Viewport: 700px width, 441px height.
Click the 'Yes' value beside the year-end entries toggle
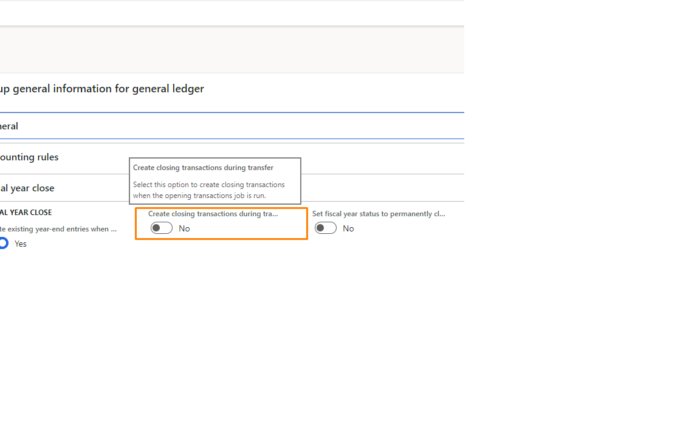[21, 244]
